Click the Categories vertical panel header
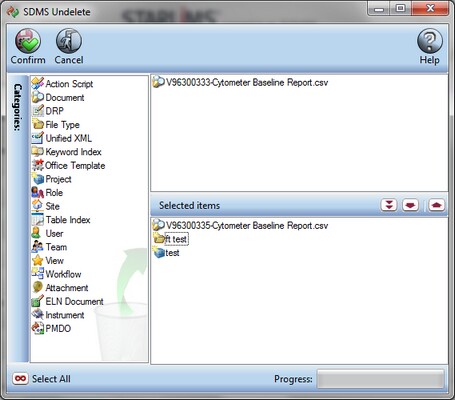Viewport: 455px width, 400px height. click(18, 218)
